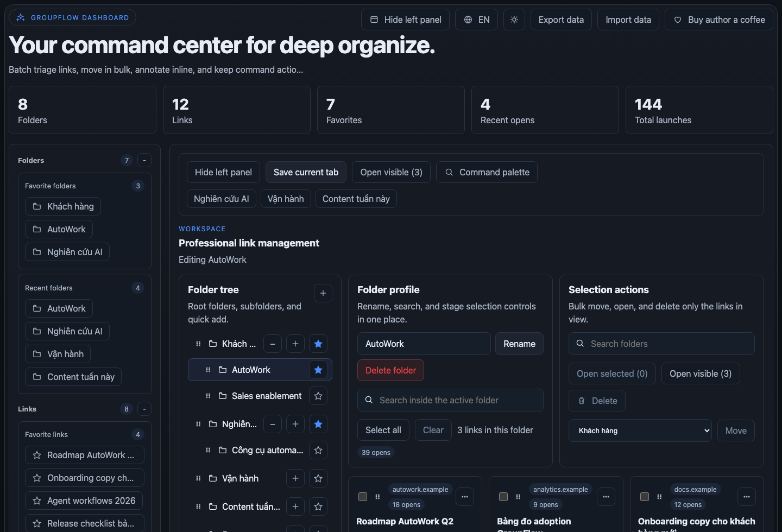Click the red Delete folder button

(x=390, y=370)
